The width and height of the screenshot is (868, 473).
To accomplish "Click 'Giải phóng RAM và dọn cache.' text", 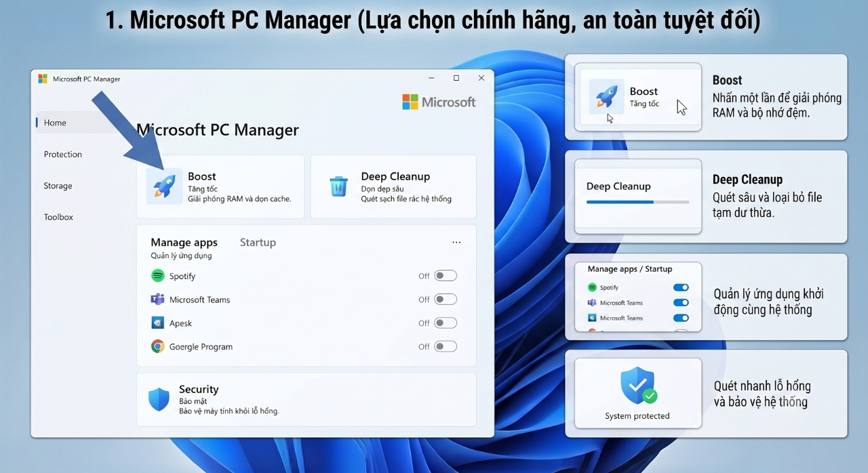I will (x=239, y=199).
